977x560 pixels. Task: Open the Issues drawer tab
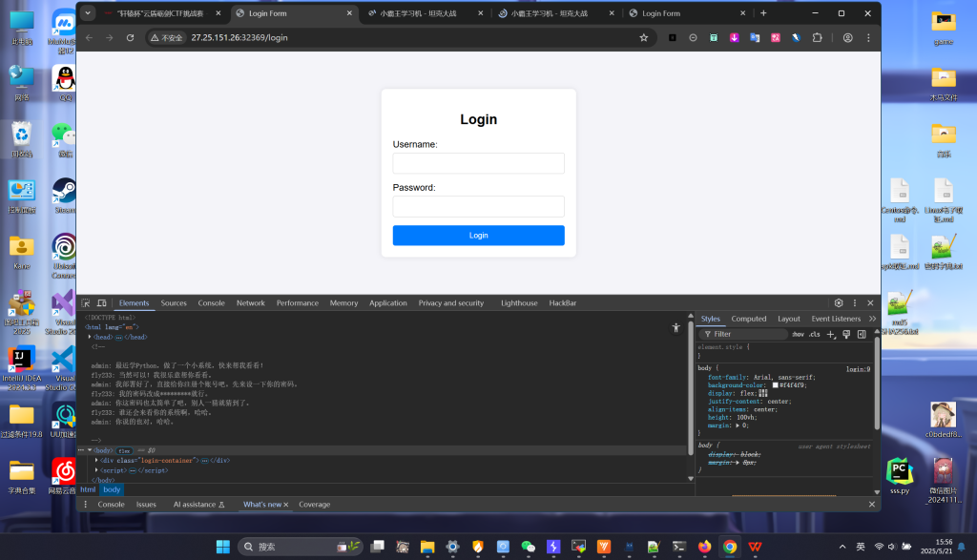click(x=146, y=505)
